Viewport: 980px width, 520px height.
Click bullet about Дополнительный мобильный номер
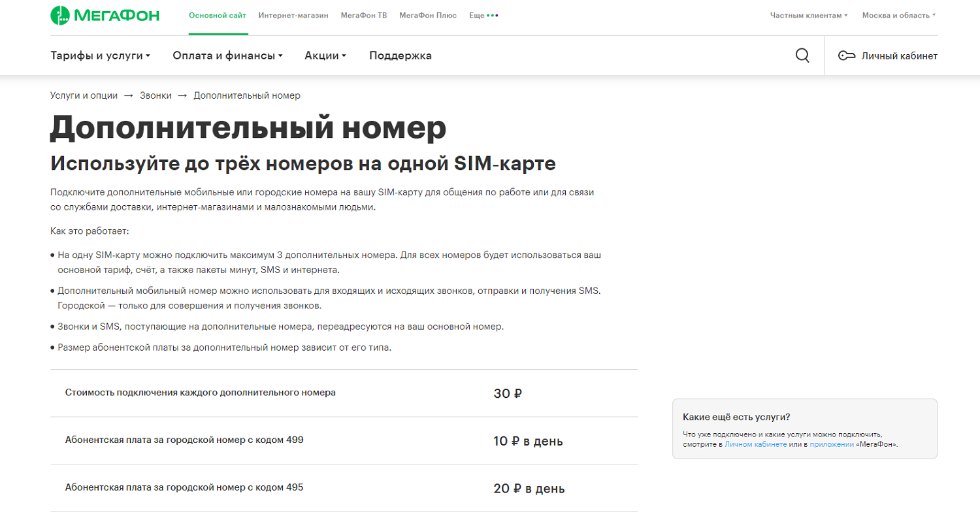[x=325, y=298]
